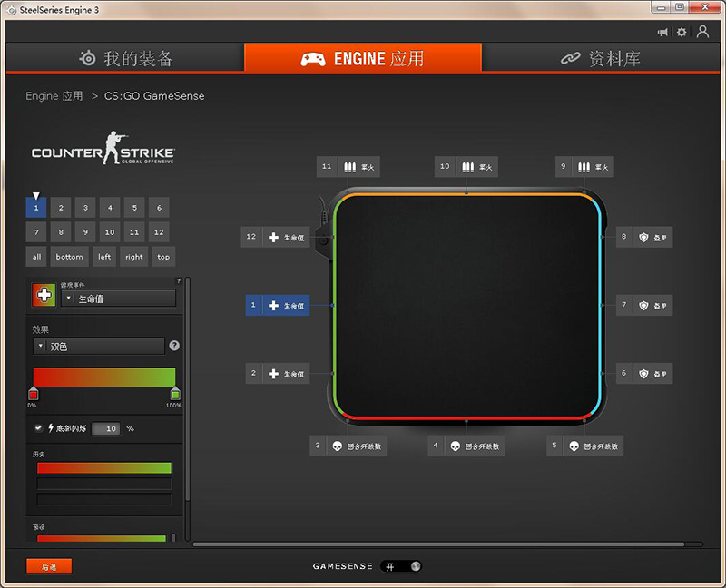This screenshot has height=588, width=726.
Task: Click the health event plus icon in the side panel
Action: pyautogui.click(x=44, y=295)
